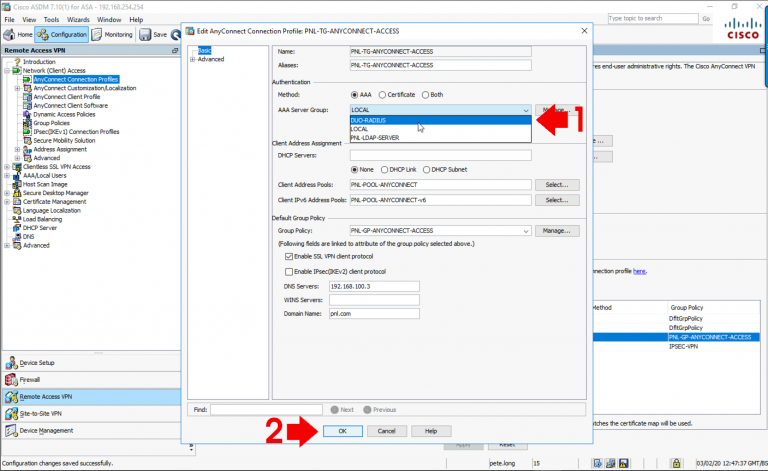Confirm the dialog with OK
Viewport: 768px width, 471px height.
343,431
